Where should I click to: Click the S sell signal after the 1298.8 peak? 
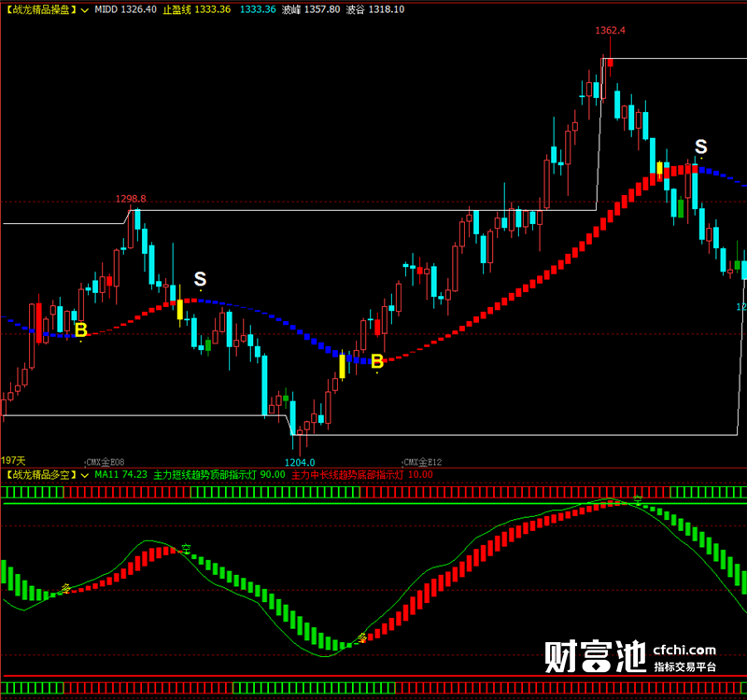click(x=200, y=278)
